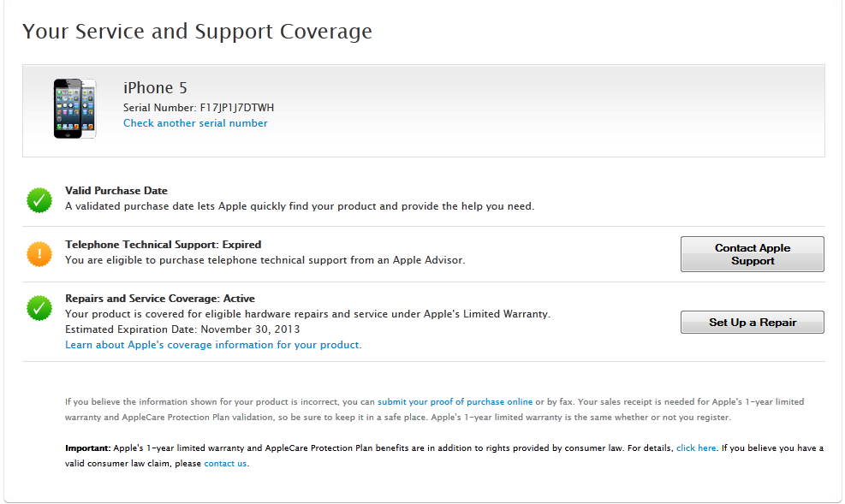Click the green checkmark beside Repairs and Service Coverage
The width and height of the screenshot is (845, 504).
pyautogui.click(x=39, y=308)
